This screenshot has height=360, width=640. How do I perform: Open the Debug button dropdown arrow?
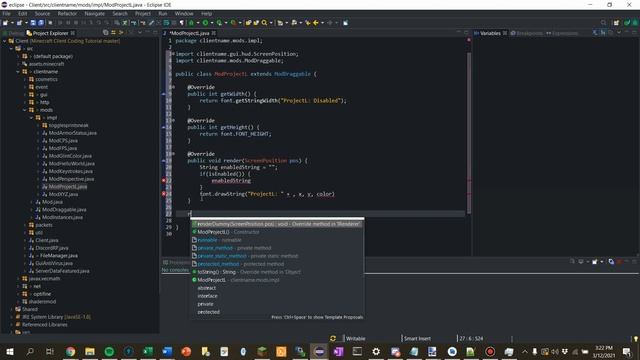pyautogui.click(x=197, y=23)
